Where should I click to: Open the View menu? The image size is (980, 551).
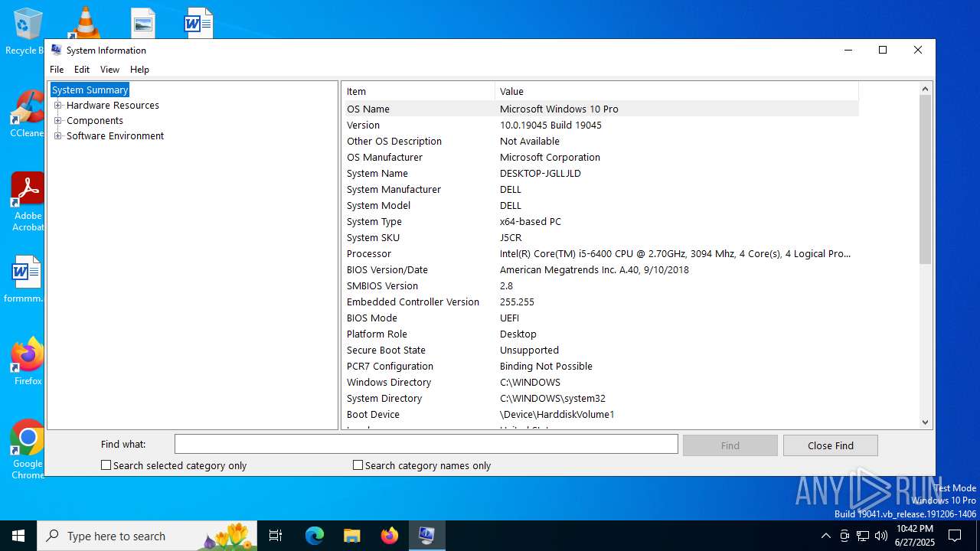pos(109,70)
